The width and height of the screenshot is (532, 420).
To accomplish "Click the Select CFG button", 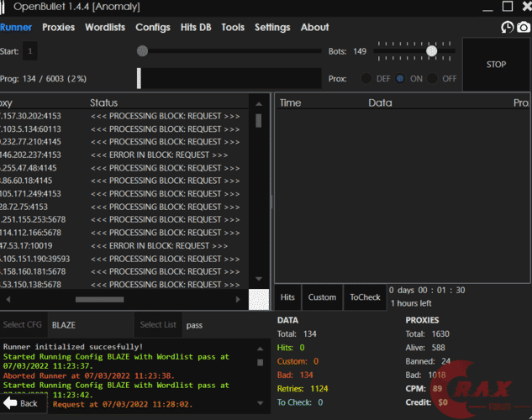I will (24, 325).
